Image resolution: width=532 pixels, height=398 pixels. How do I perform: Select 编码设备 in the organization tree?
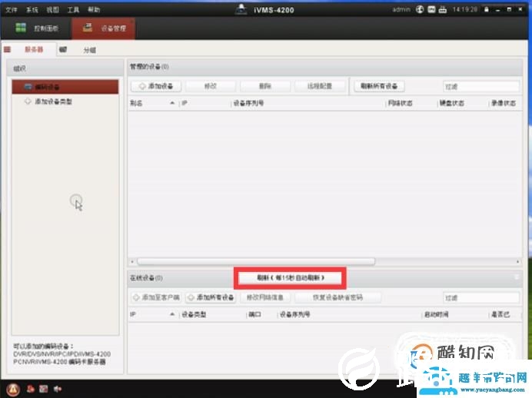(x=65, y=87)
